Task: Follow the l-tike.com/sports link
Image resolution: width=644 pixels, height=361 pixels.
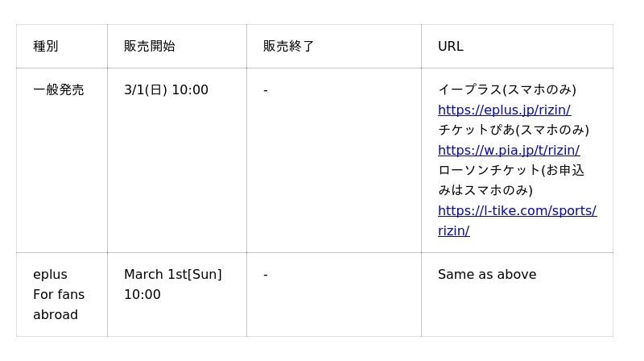Action: (517, 210)
